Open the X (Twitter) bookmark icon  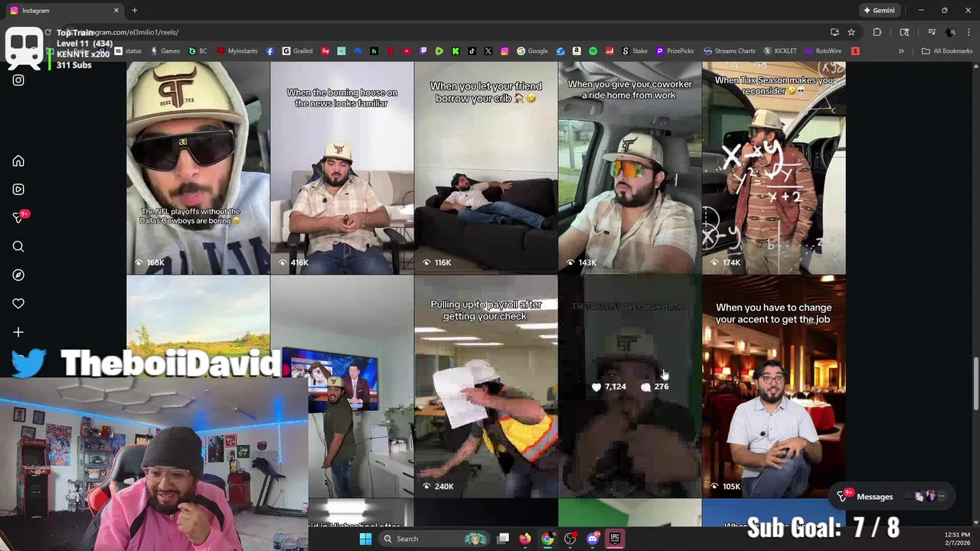pyautogui.click(x=488, y=51)
